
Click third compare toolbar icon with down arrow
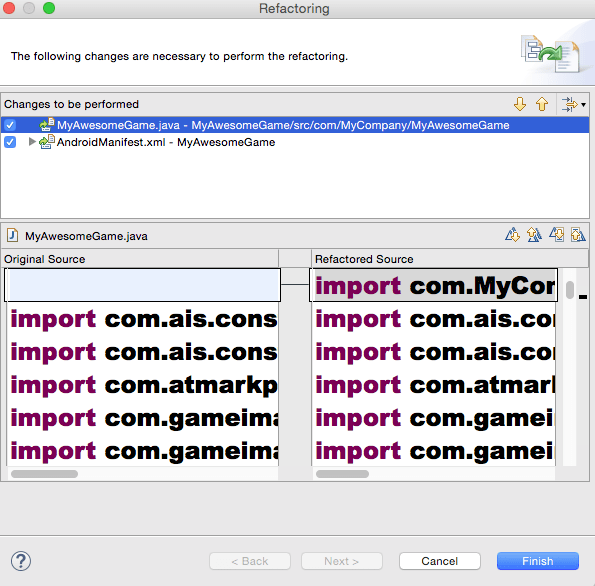coord(556,235)
